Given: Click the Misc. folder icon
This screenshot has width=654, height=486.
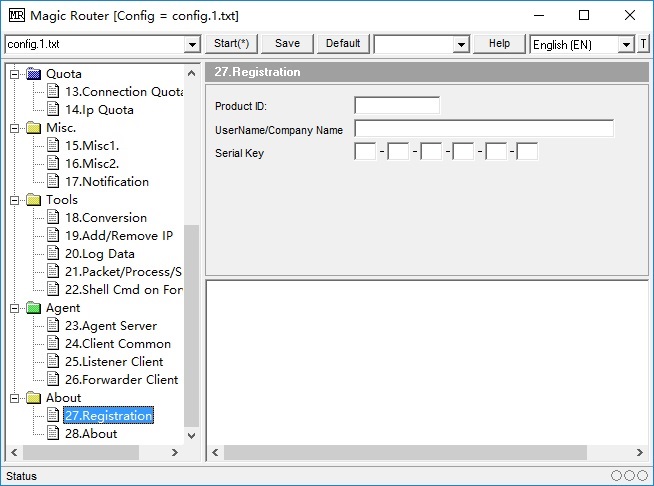Looking at the screenshot, I should click(x=33, y=128).
